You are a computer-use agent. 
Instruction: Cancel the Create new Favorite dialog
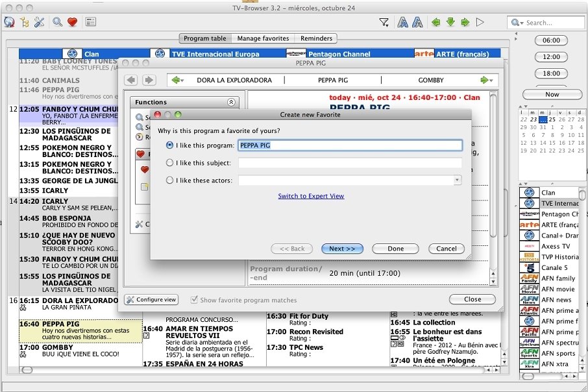pos(446,249)
